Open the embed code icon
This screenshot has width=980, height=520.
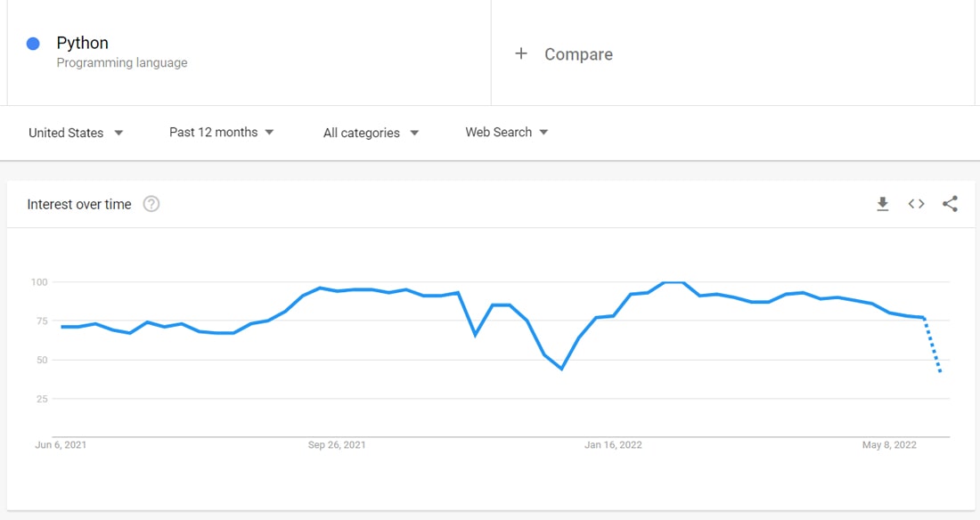click(916, 204)
